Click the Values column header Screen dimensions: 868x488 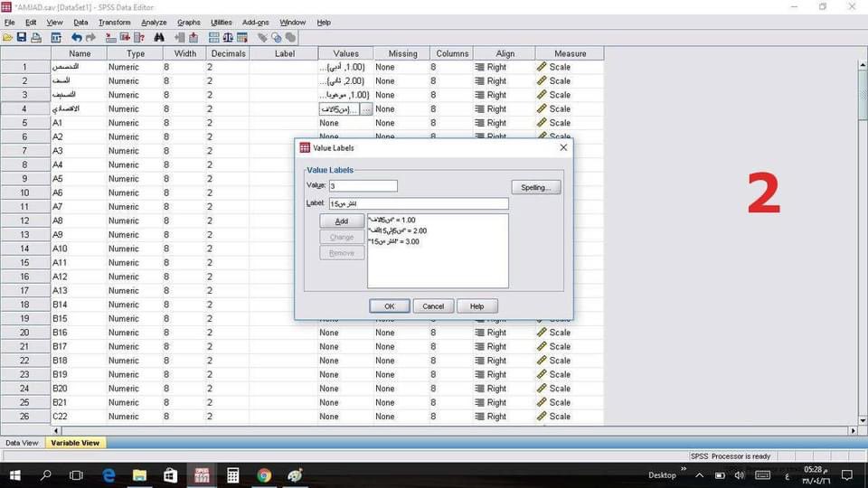[346, 53]
